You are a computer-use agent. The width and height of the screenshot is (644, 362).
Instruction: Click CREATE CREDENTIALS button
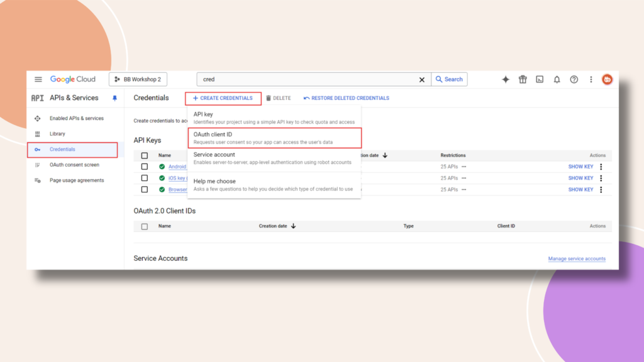click(223, 99)
